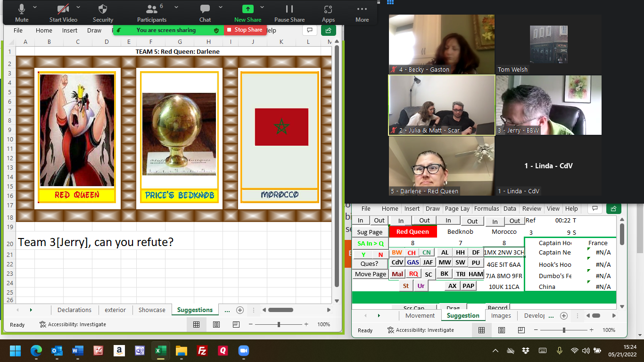Open the Participants panel
Image resolution: width=644 pixels, height=362 pixels.
(x=152, y=13)
